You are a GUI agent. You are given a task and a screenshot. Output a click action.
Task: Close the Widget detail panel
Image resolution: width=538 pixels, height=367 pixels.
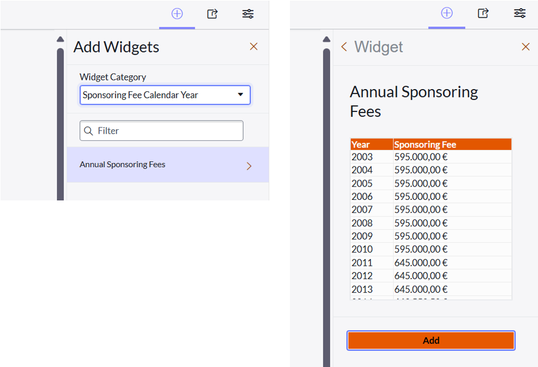tap(525, 47)
